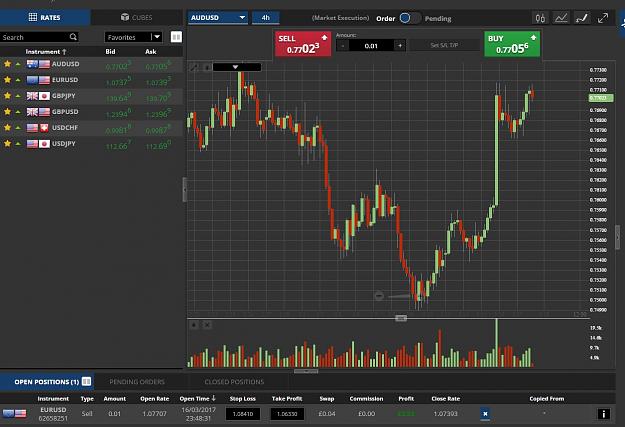Image resolution: width=625 pixels, height=427 pixels.
Task: Expand the AUDUSD row arrow
Action: pyautogui.click(x=18, y=64)
